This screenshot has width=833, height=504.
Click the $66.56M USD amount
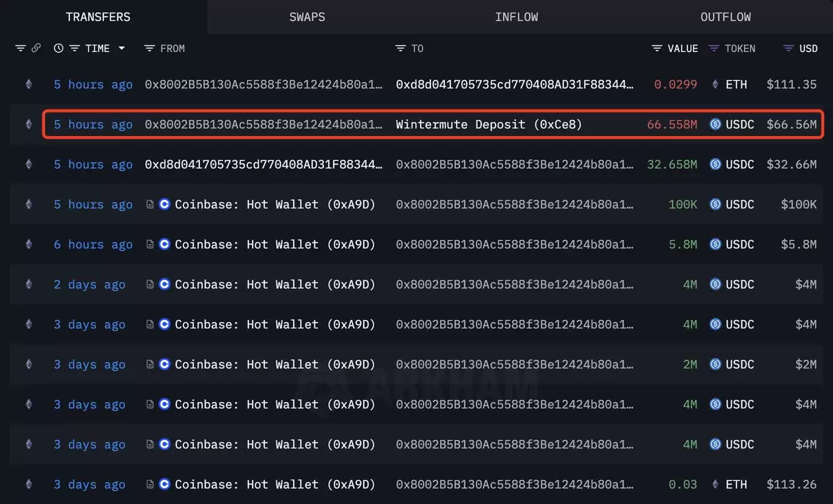(791, 125)
